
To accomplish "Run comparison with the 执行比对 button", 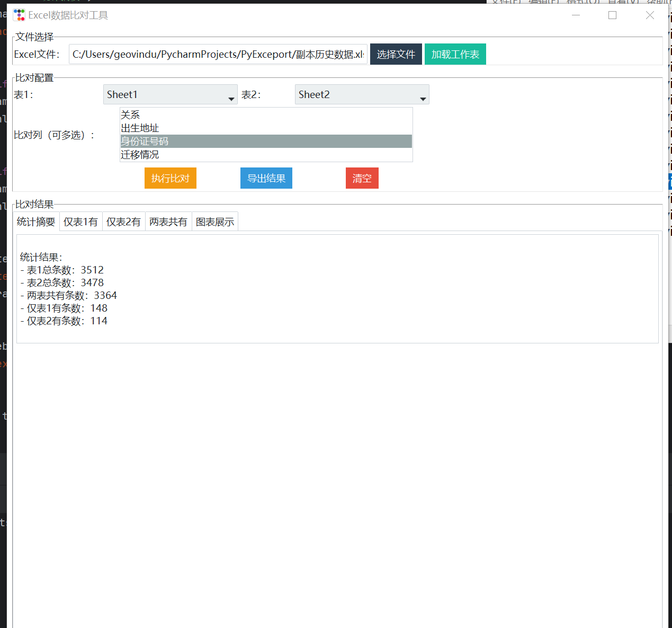I will point(170,178).
